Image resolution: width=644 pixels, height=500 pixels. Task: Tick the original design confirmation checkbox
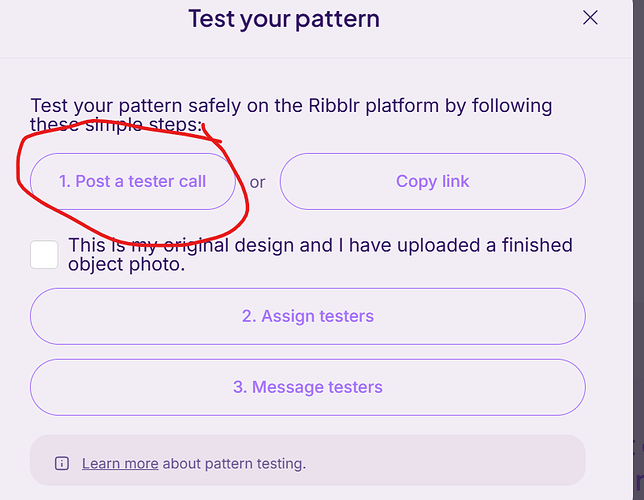click(44, 254)
